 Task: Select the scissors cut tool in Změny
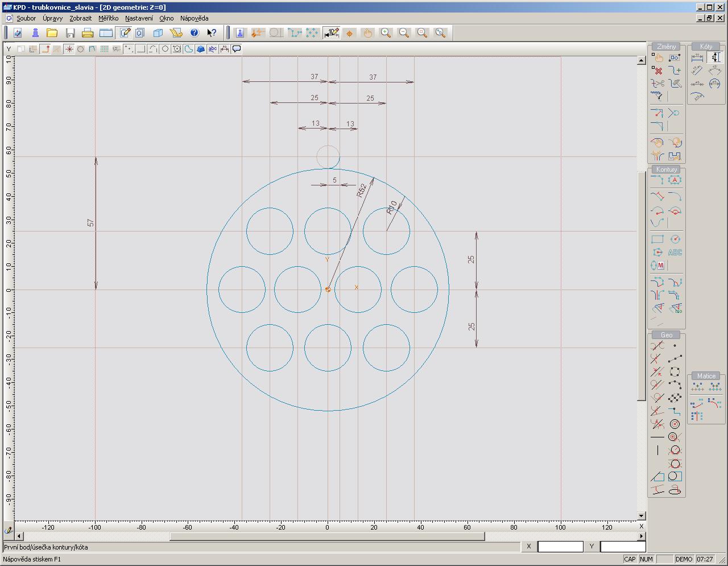point(657,84)
